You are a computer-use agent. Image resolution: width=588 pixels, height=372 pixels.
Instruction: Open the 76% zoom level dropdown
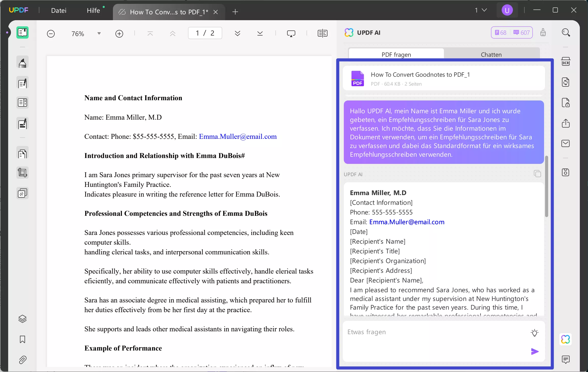99,33
